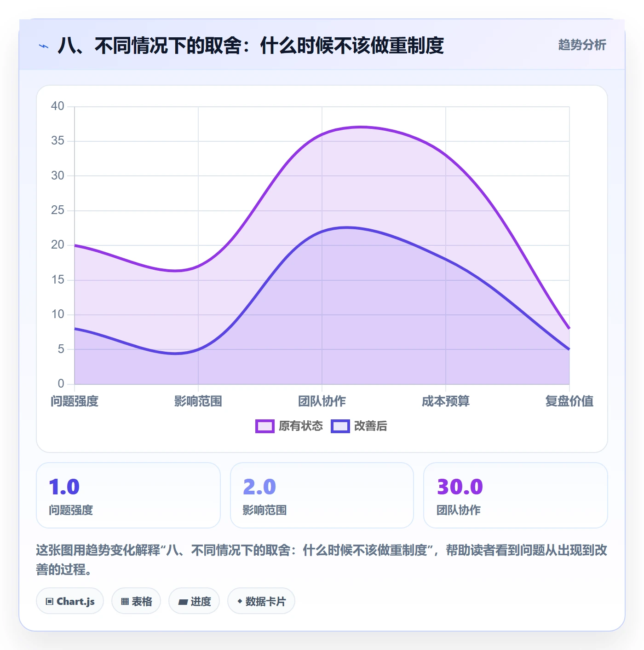644x650 pixels.
Task: Click the description paragraph starting 这张图用趋势变化
Action: pyautogui.click(x=322, y=560)
